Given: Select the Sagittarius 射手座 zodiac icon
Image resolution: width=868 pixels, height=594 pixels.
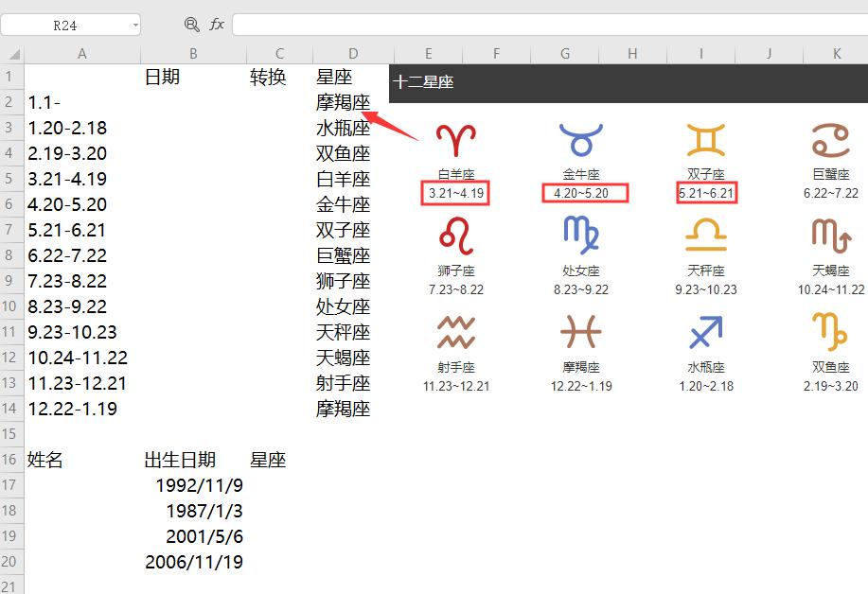Looking at the screenshot, I should [456, 333].
